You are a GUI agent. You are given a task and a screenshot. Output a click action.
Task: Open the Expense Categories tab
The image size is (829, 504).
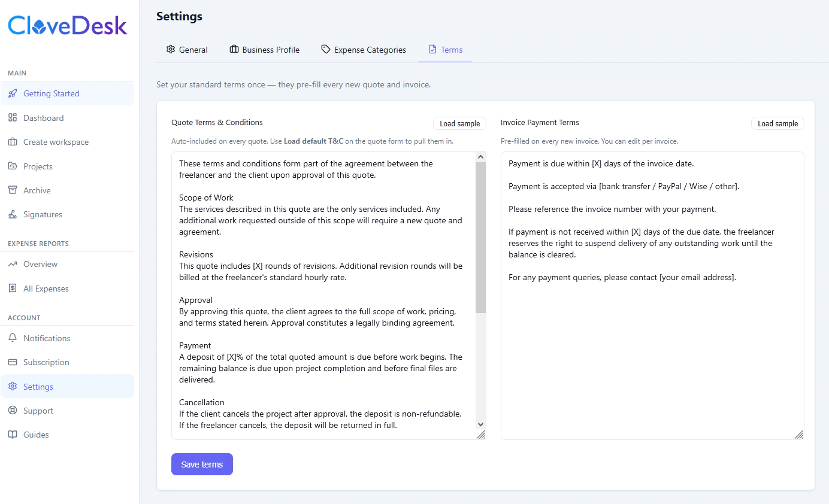pyautogui.click(x=364, y=50)
